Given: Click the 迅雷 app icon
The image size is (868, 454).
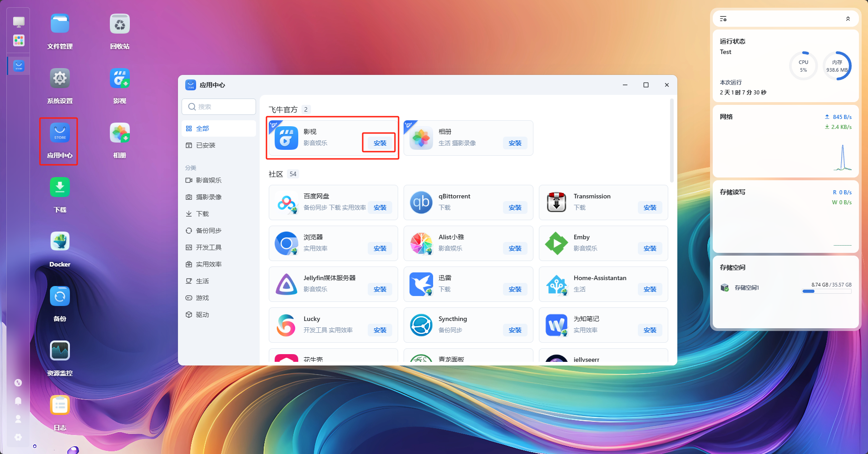Looking at the screenshot, I should [x=421, y=284].
